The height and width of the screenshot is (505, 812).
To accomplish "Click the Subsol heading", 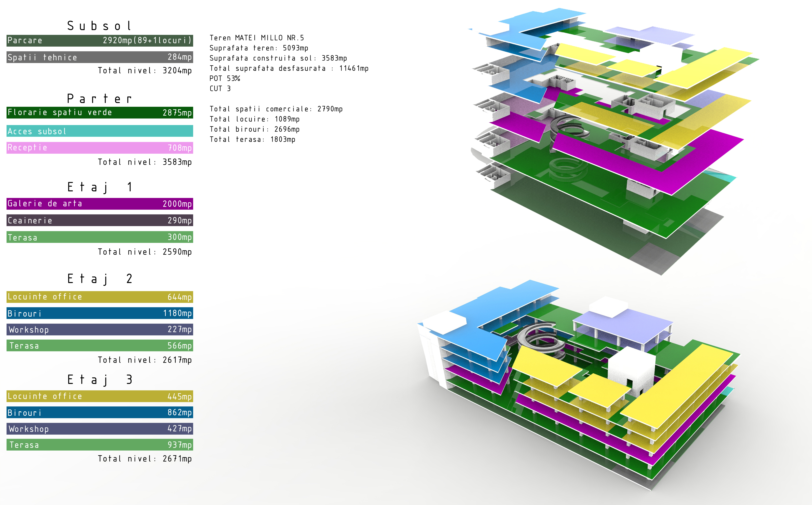I will click(100, 26).
